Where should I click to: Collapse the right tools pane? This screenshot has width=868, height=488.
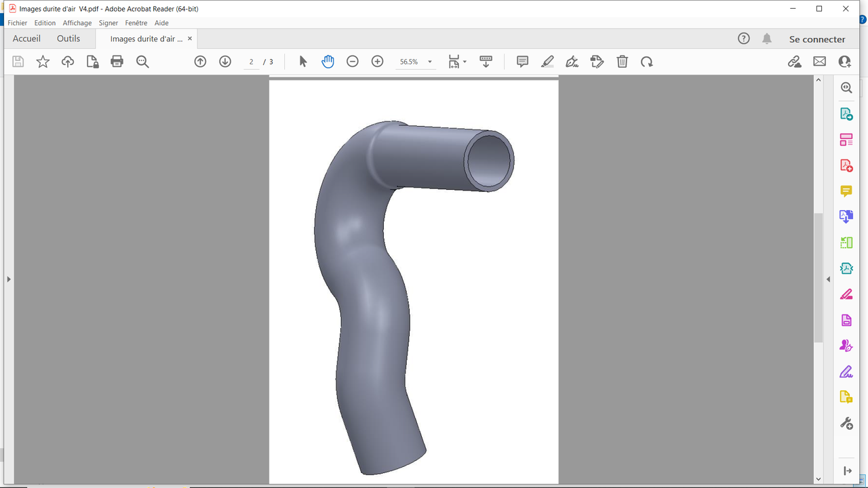pos(828,279)
